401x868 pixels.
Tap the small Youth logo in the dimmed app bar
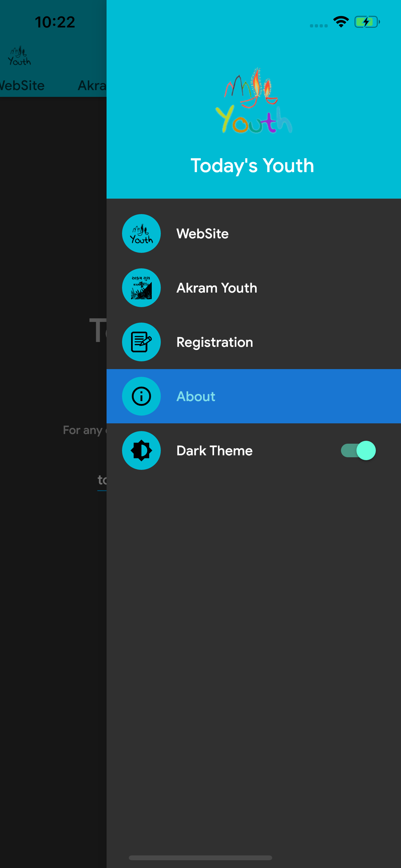[20, 56]
